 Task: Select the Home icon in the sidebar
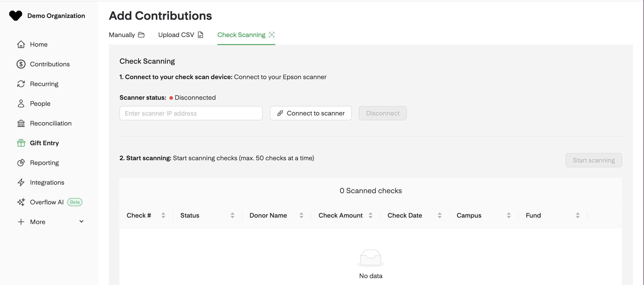pos(21,44)
